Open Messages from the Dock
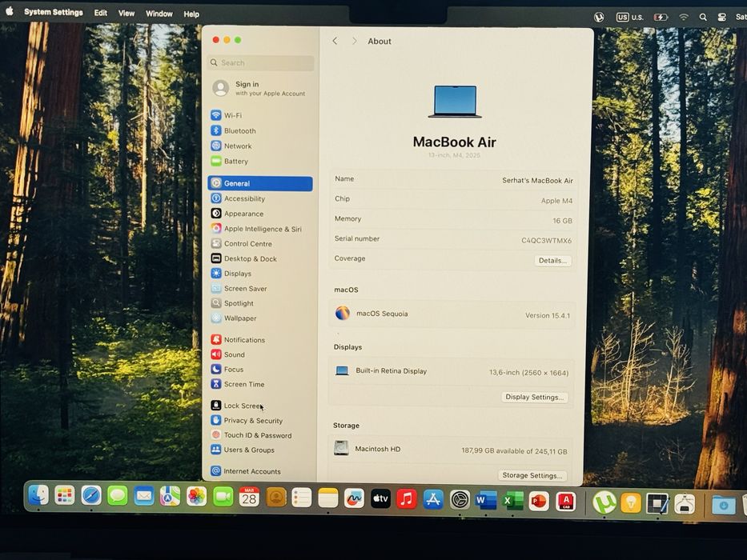 (x=117, y=496)
